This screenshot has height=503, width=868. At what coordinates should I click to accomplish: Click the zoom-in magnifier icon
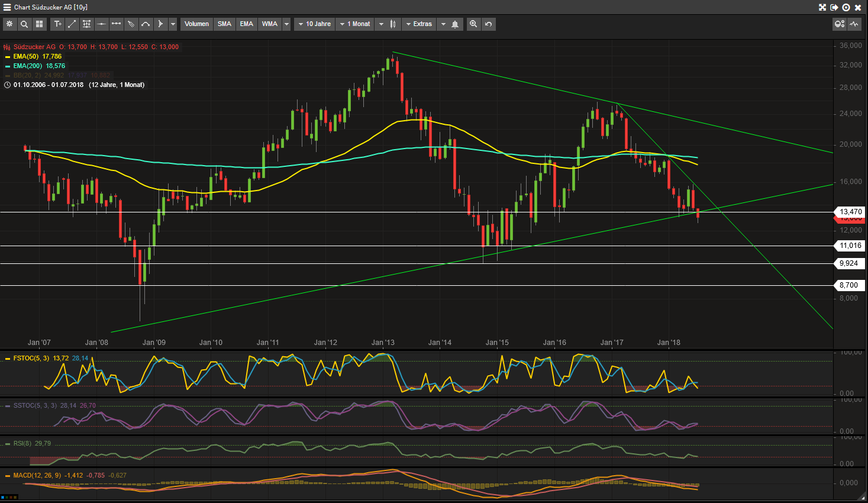point(473,24)
